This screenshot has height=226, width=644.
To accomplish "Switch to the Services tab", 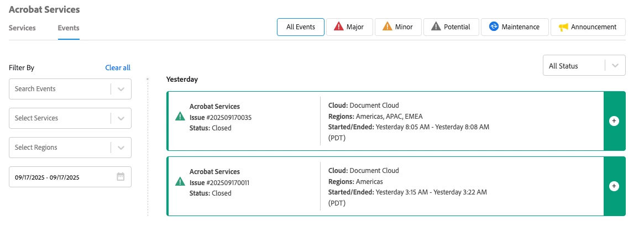I will pyautogui.click(x=22, y=28).
